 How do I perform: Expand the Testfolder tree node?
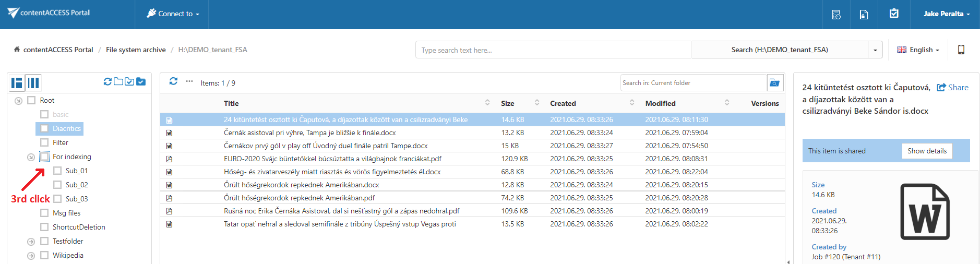click(x=31, y=242)
